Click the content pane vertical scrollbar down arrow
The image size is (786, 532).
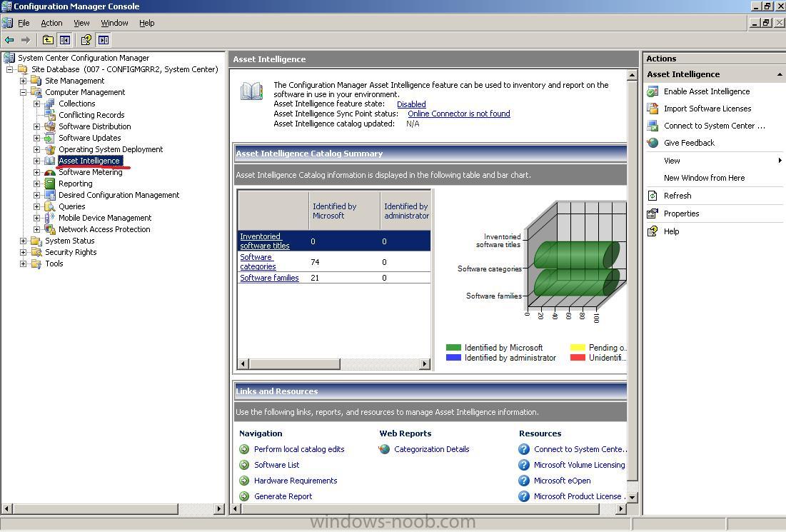click(x=633, y=498)
